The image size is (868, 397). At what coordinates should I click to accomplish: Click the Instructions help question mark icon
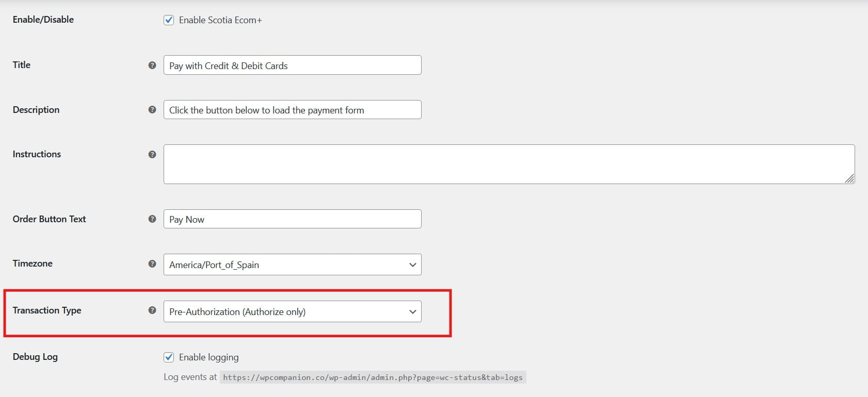(152, 154)
